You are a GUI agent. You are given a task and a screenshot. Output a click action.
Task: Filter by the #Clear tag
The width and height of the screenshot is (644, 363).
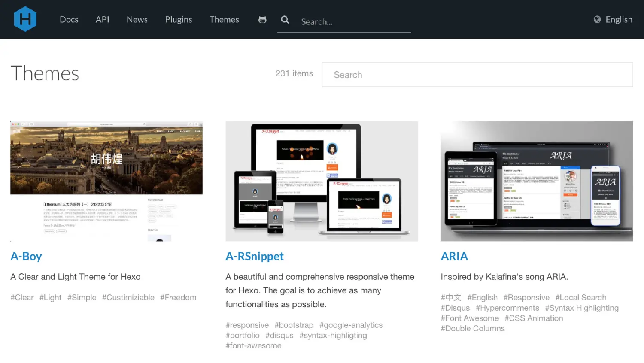coord(22,297)
